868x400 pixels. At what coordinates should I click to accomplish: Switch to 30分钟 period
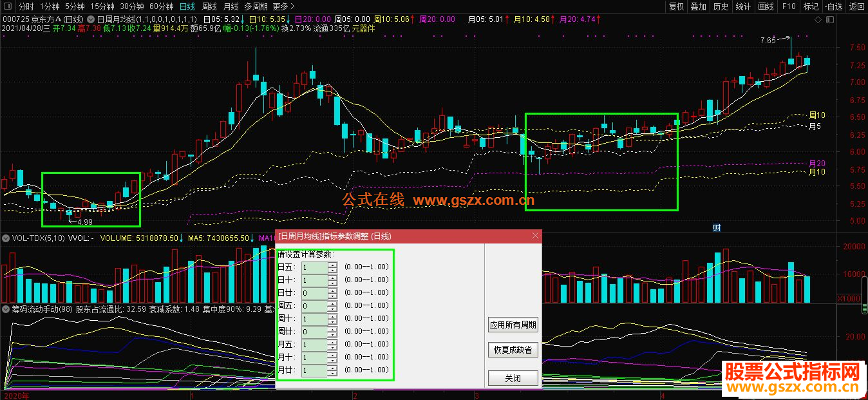coord(131,6)
